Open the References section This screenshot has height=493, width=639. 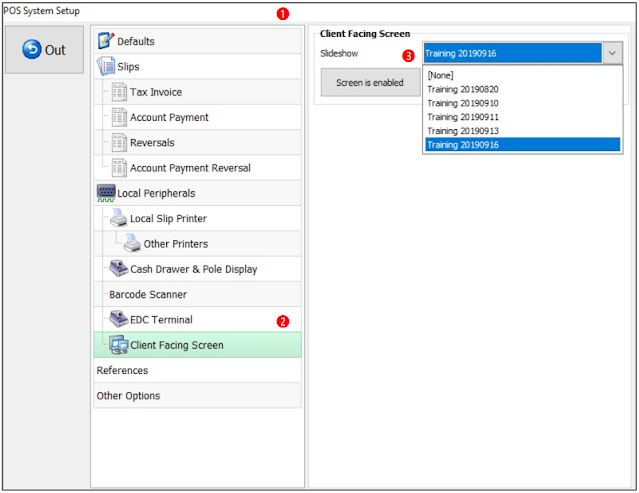pos(198,370)
